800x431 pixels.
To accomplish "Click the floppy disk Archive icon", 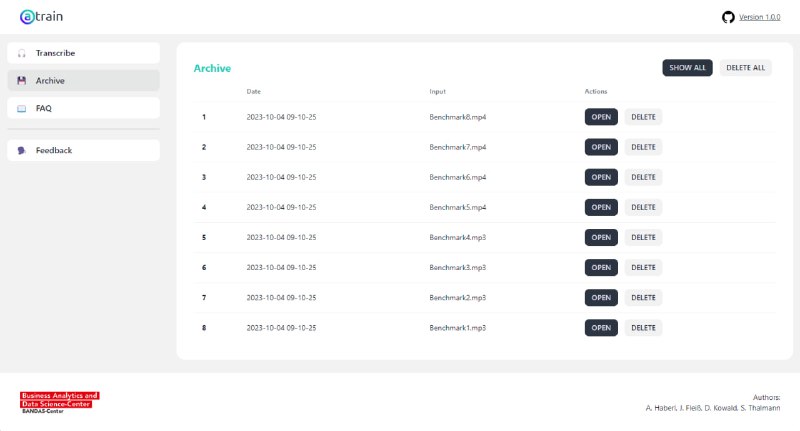I will (x=21, y=81).
